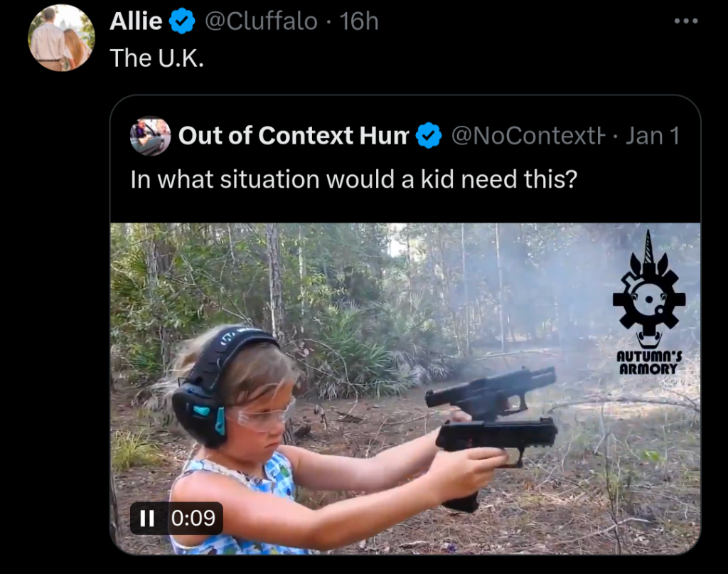
Task: Open quoted post text about kid
Action: (354, 179)
